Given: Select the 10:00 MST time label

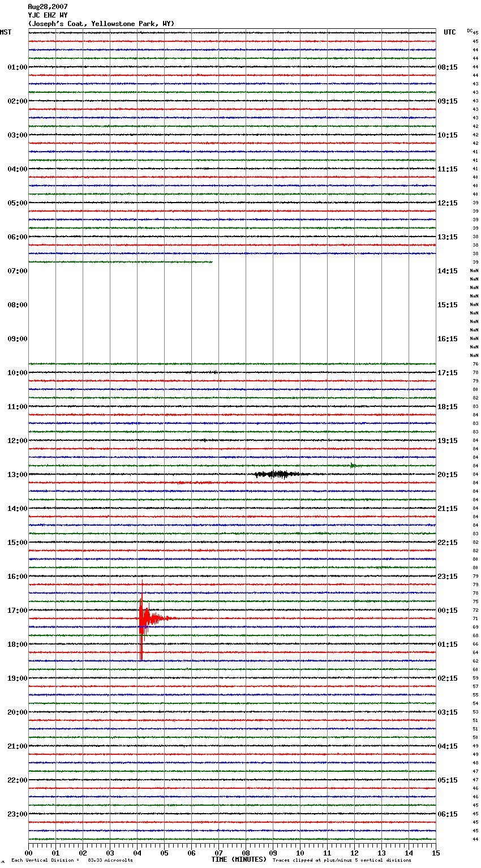Looking at the screenshot, I should click(17, 373).
